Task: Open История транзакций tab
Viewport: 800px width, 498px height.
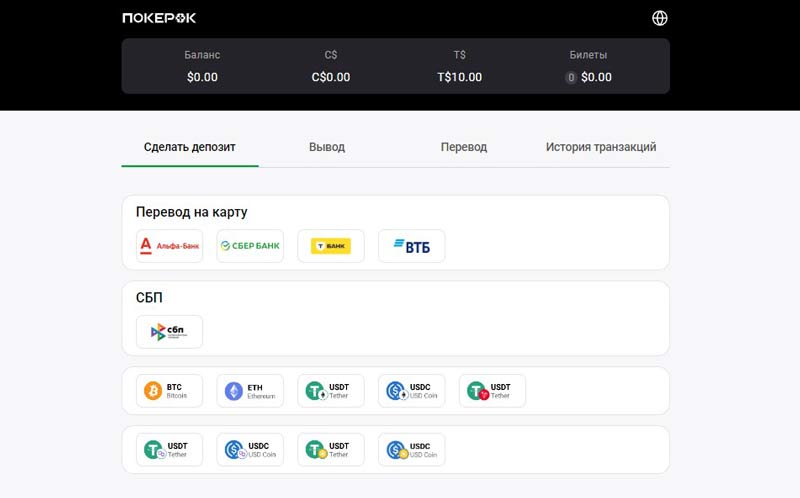Action: [601, 147]
